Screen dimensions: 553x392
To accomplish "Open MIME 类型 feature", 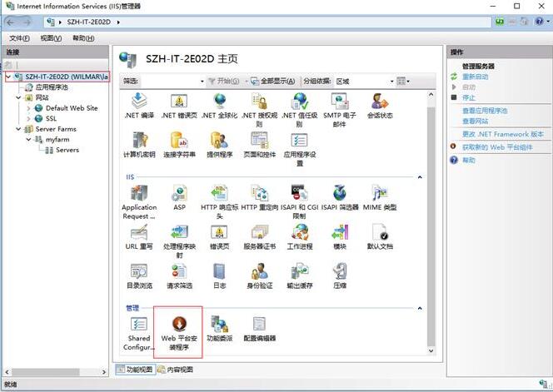I will coord(380,197).
